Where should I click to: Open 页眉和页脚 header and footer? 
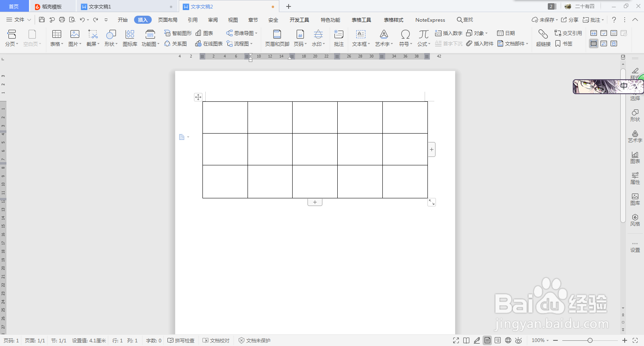pos(277,38)
